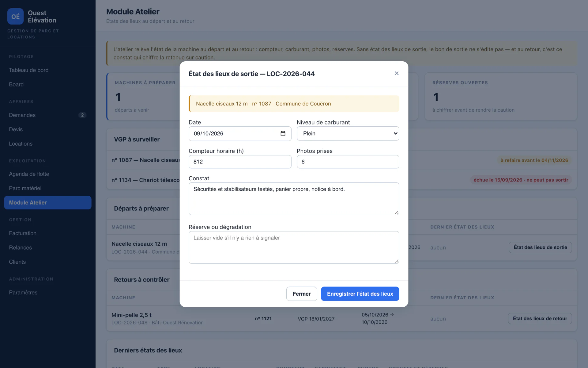Click the Réserves ouvertes card

(501, 97)
